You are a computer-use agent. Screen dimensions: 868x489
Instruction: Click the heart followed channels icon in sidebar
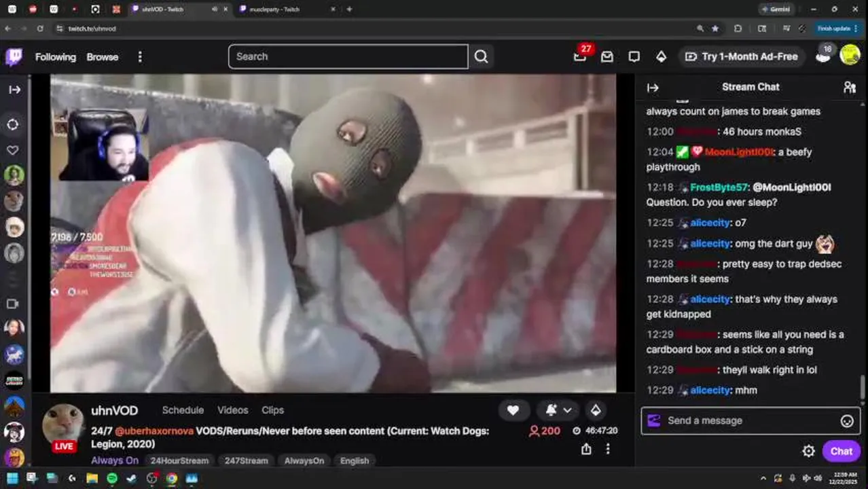click(x=13, y=150)
